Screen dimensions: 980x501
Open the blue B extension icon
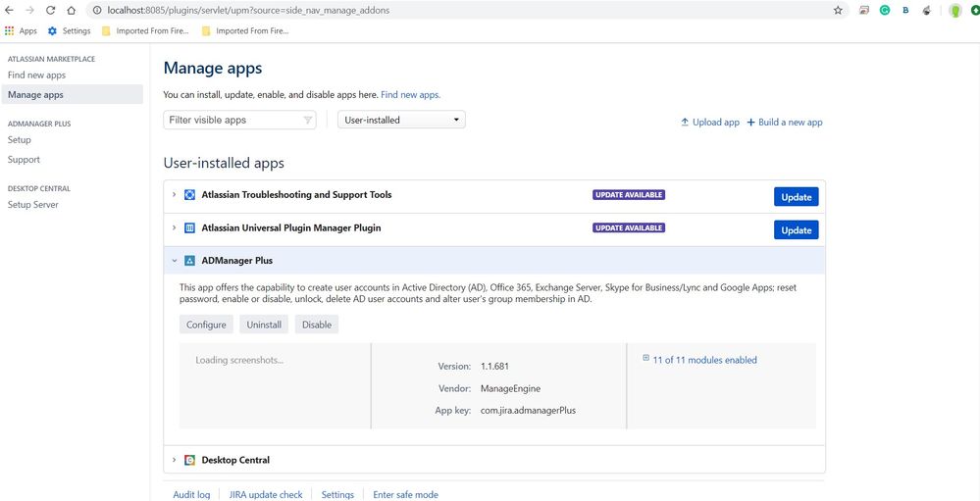[905, 10]
